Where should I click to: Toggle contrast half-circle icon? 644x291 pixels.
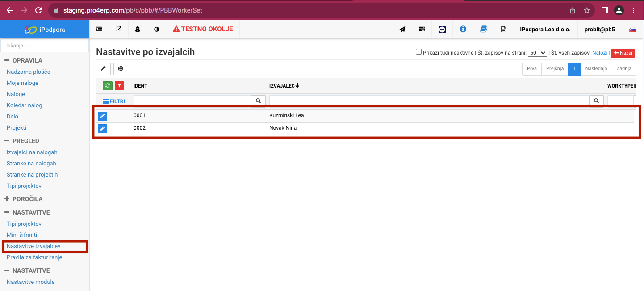pyautogui.click(x=157, y=29)
